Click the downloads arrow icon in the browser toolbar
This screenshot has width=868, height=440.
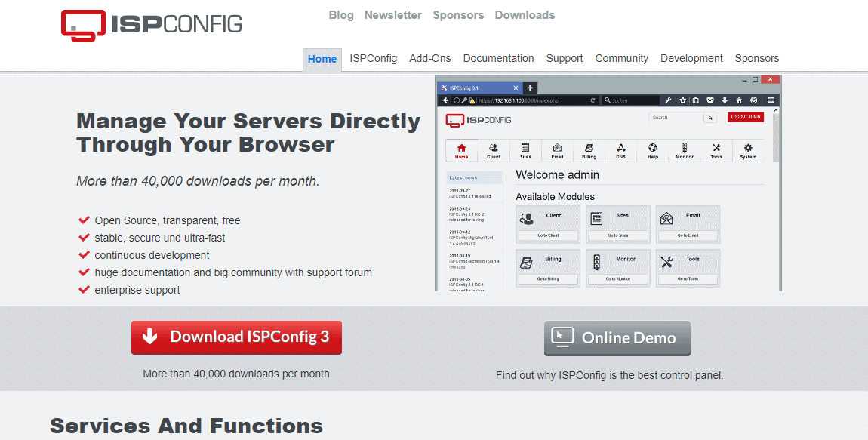pyautogui.click(x=724, y=100)
